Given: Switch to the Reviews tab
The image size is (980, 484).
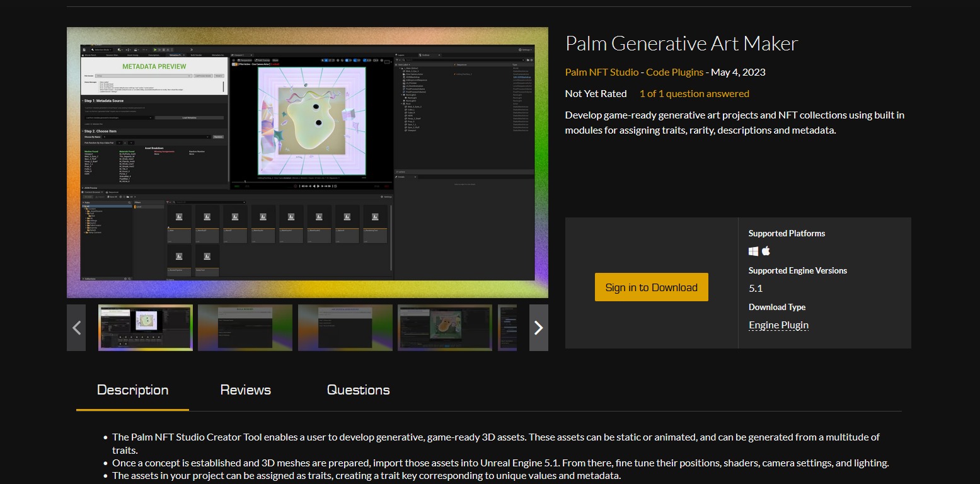Looking at the screenshot, I should [x=245, y=390].
